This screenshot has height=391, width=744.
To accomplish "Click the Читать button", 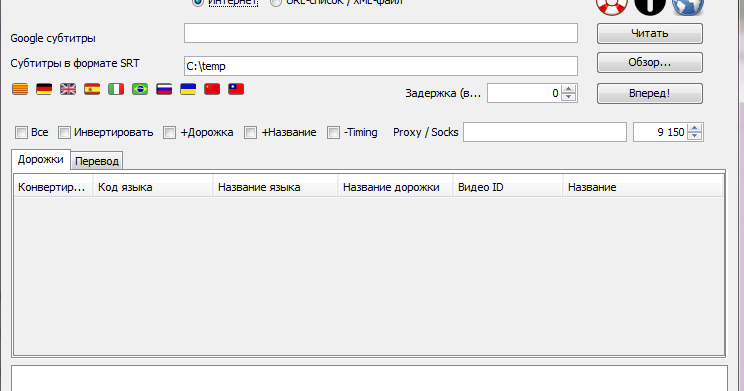I will (650, 33).
